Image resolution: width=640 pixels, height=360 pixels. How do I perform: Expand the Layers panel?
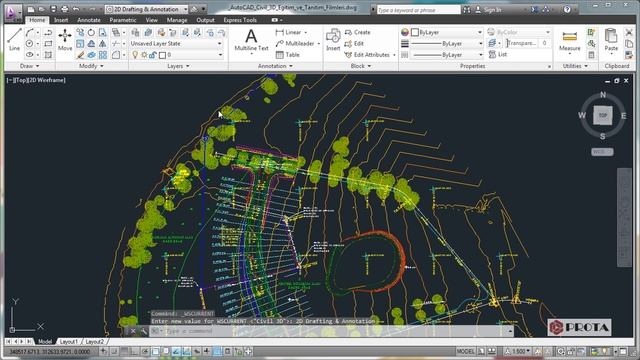click(178, 66)
